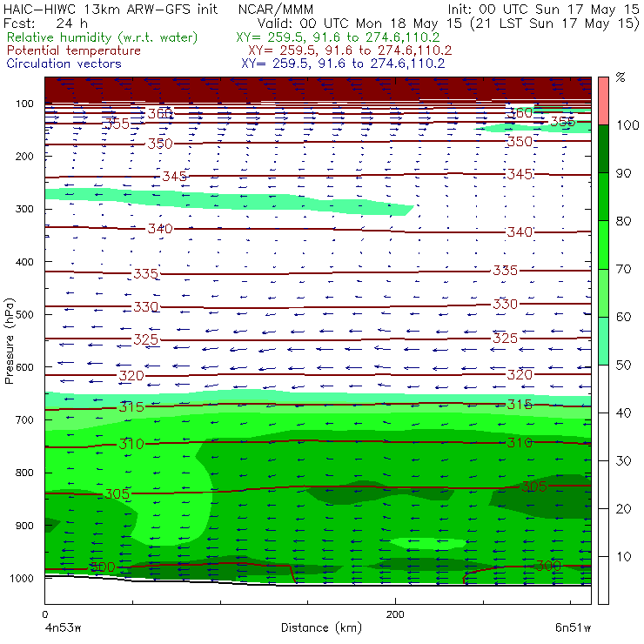Click the red XY coordinates line
Viewport: 644px width, 644px height.
[350, 50]
